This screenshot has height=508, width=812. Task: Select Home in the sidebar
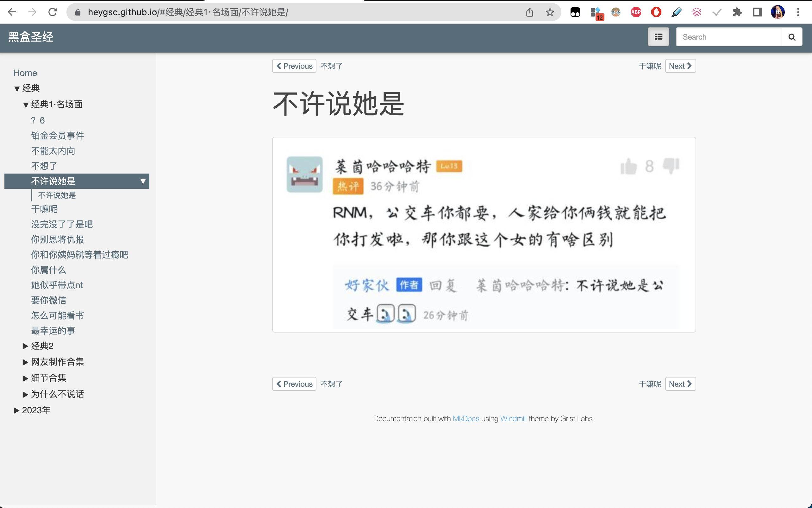26,73
